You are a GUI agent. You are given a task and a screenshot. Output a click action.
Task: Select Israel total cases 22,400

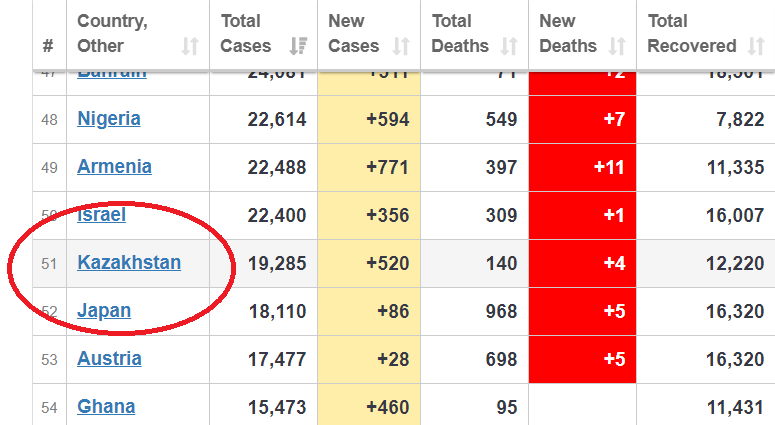[277, 215]
